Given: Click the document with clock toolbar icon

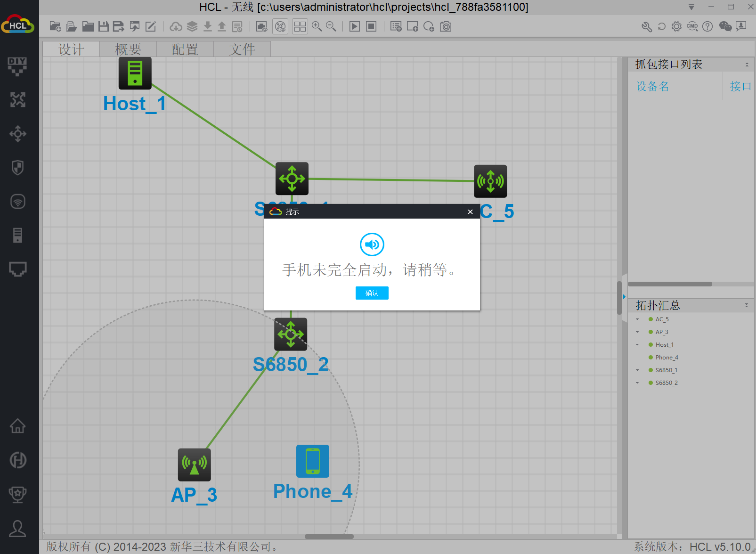Looking at the screenshot, I should click(x=237, y=26).
